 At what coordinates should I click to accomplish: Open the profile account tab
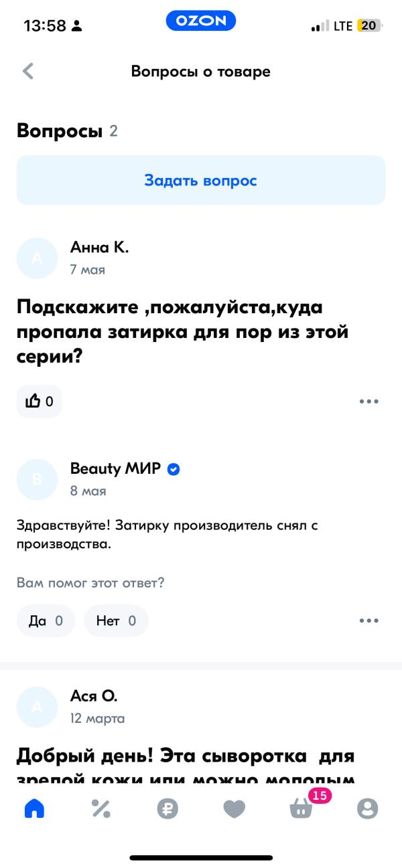click(367, 808)
